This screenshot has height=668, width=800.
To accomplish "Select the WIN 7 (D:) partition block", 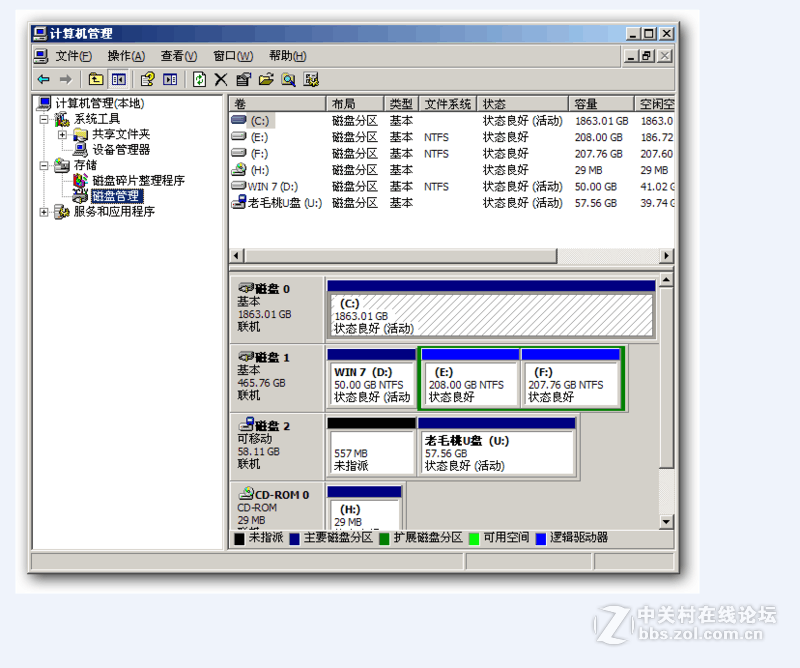I will [371, 384].
